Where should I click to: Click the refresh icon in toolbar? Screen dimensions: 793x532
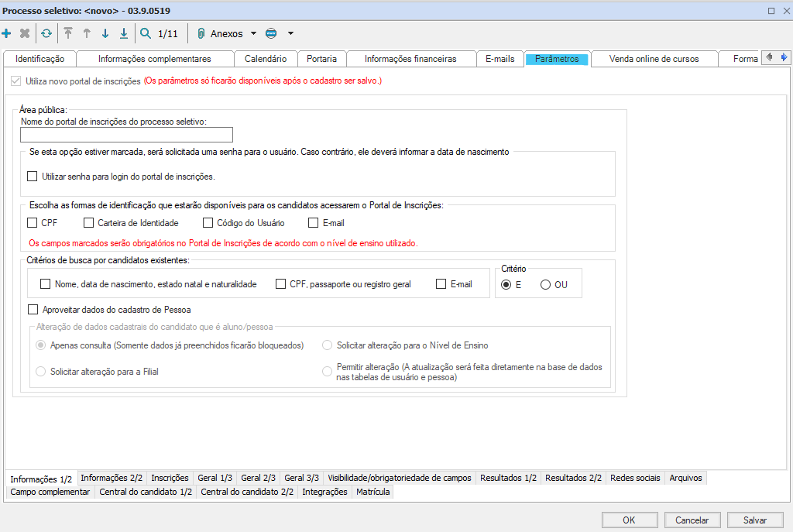click(x=46, y=33)
